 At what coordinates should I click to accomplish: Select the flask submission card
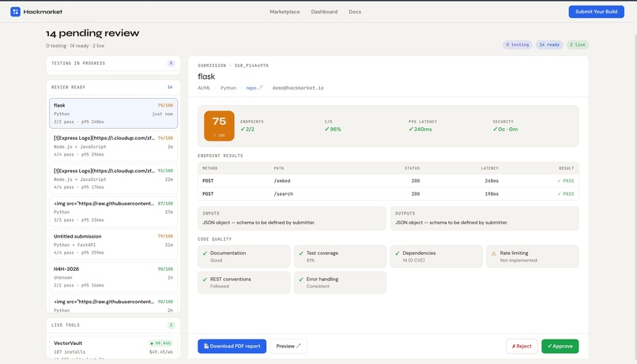(113, 113)
